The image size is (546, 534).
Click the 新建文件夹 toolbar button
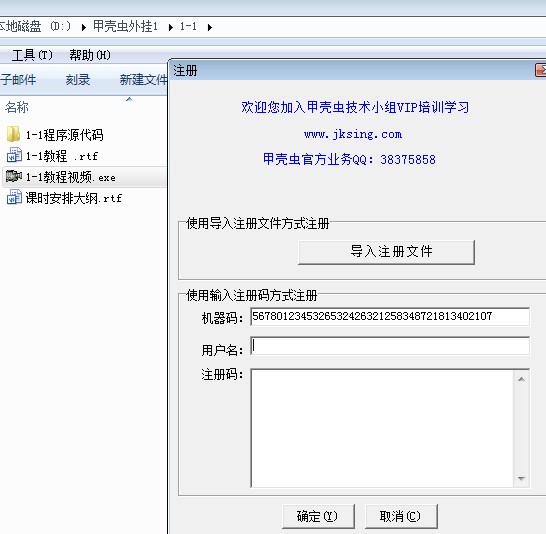tap(143, 80)
